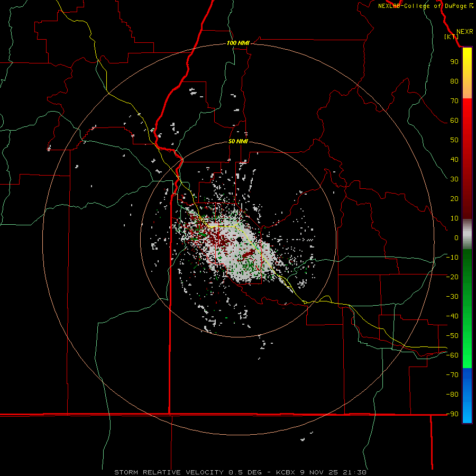Click the positive 50 scale value
The height and width of the screenshot is (476, 476).
coord(454,140)
